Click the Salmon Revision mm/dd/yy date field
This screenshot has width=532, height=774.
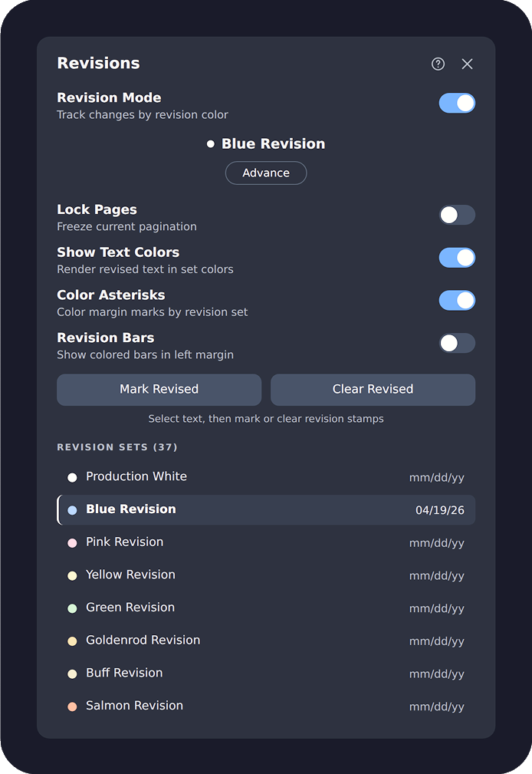coord(437,706)
